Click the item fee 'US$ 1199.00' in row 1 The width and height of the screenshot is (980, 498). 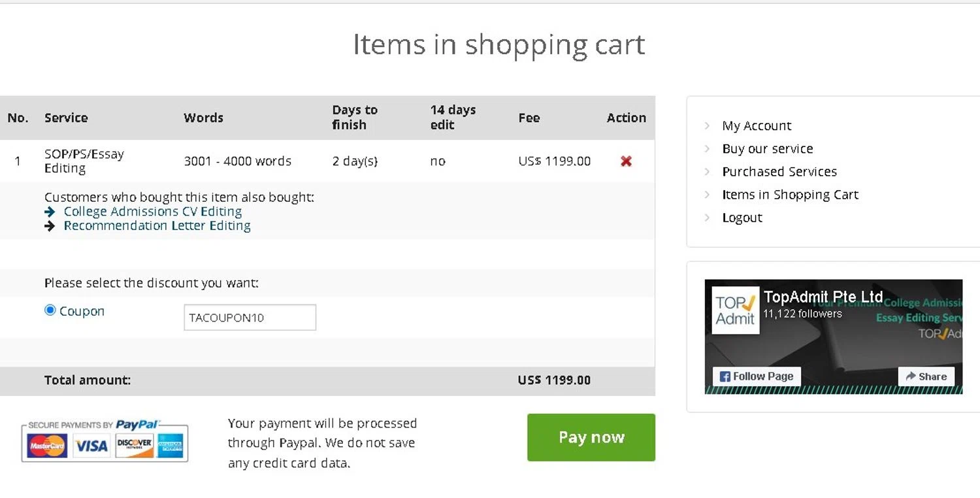[555, 161]
